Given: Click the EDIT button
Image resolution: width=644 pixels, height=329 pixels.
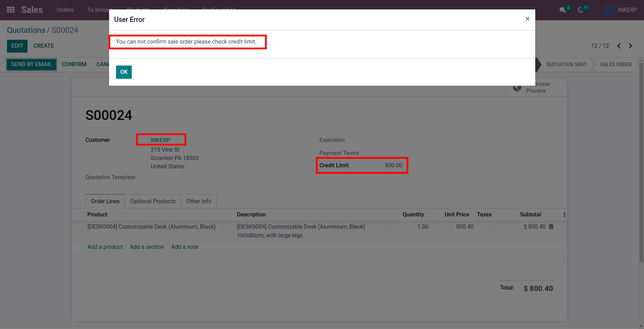Looking at the screenshot, I should 17,46.
